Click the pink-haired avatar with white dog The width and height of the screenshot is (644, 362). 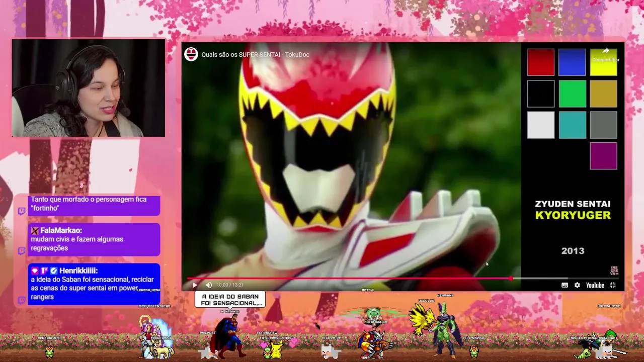(156, 338)
